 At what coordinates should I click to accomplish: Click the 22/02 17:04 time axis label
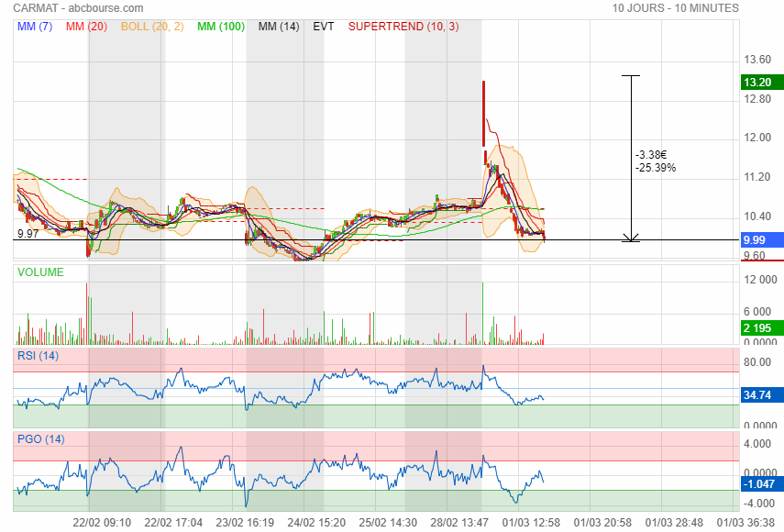coord(173,523)
